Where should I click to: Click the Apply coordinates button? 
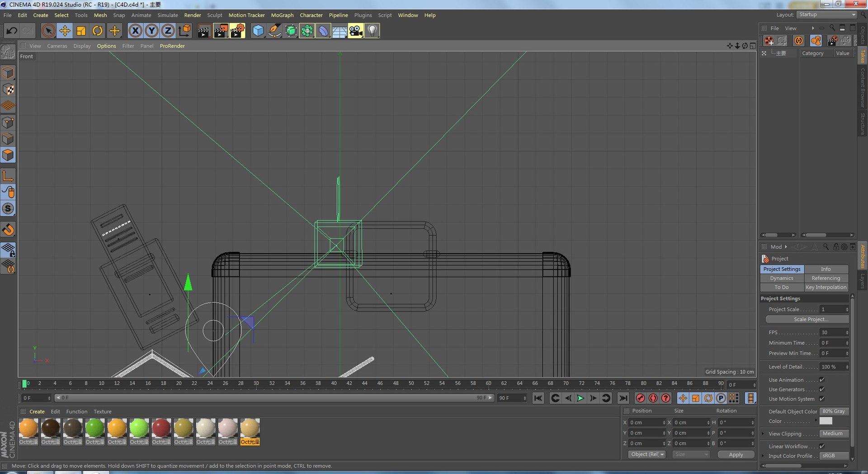click(736, 455)
